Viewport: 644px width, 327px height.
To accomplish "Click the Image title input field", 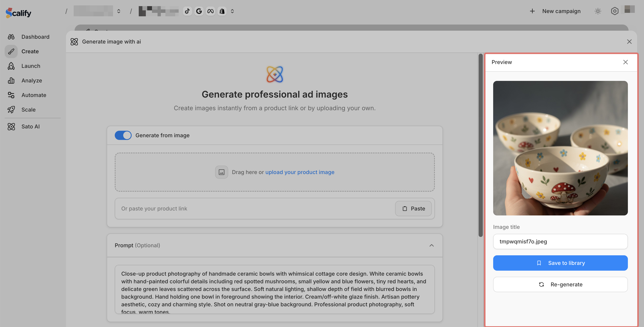I will click(560, 241).
